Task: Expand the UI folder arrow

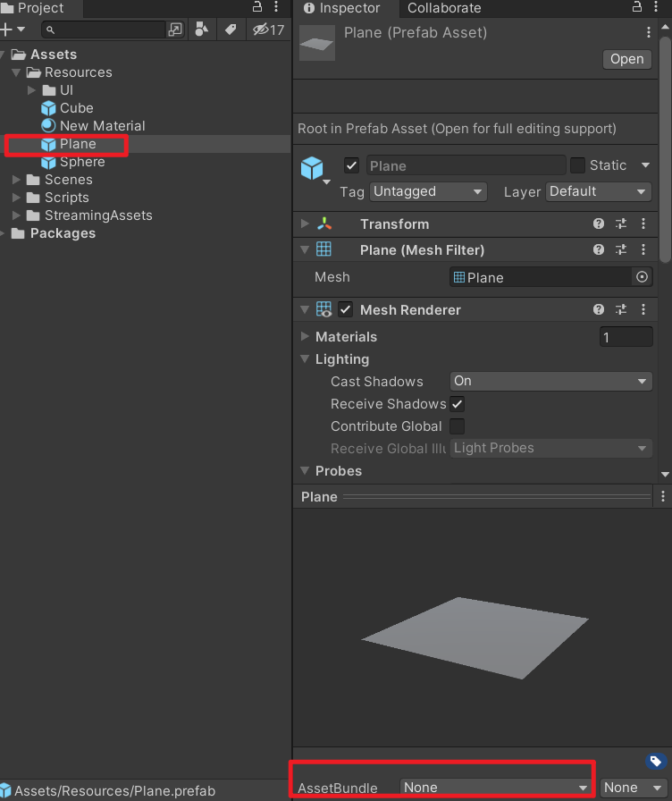Action: pos(31,90)
